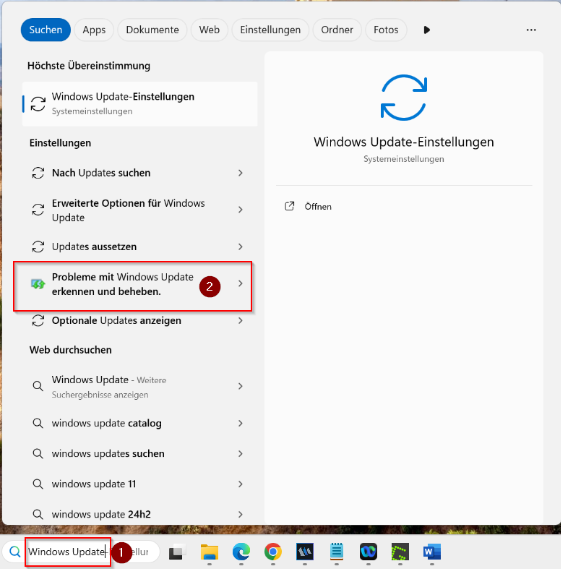Open Google Chrome taskbar icon
The width and height of the screenshot is (562, 569).
[x=273, y=552]
